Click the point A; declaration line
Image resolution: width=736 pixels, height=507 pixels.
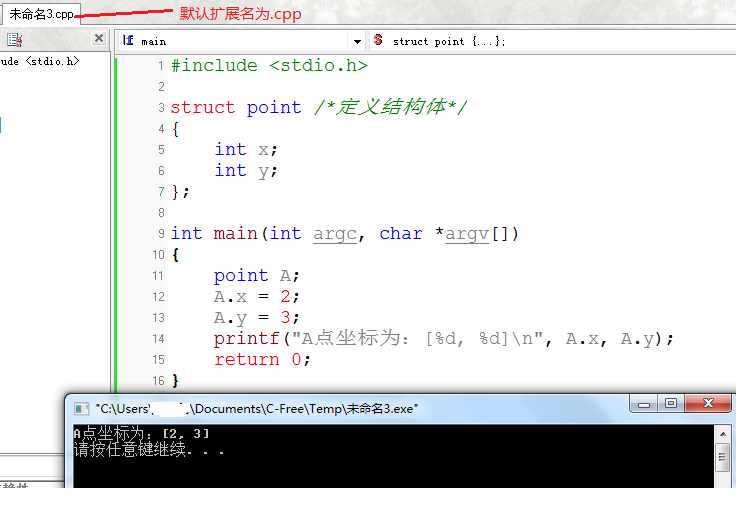click(x=256, y=276)
